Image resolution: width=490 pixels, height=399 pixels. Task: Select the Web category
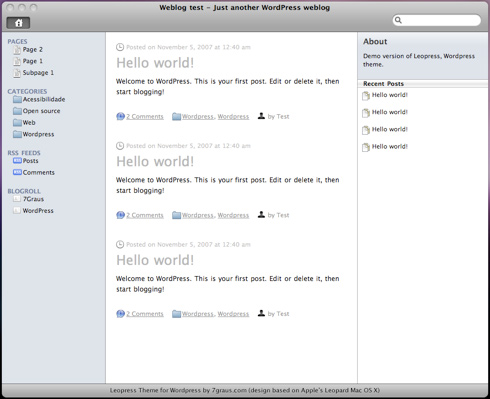coord(29,123)
